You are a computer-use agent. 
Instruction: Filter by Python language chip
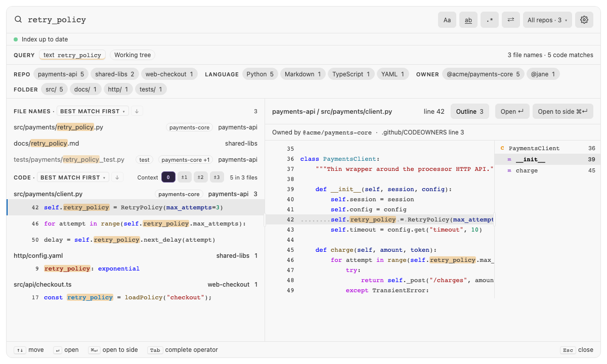[260, 74]
